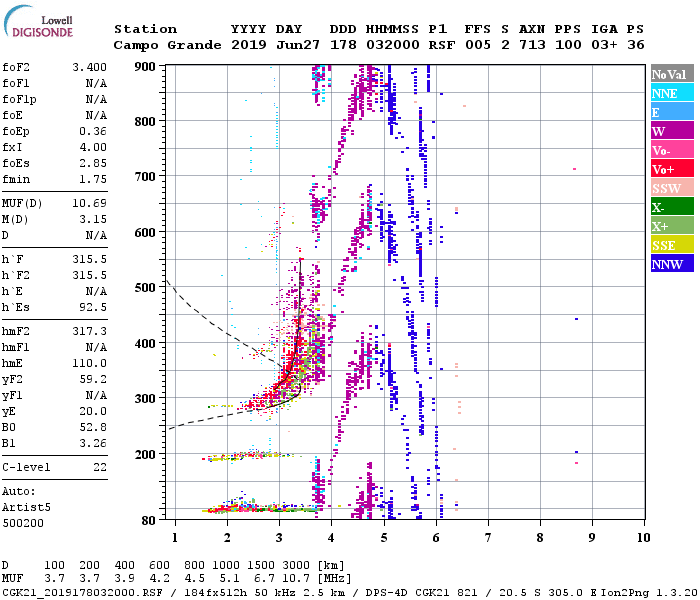Viewport: 700px width, 600px height.
Task: Click the Station name Campo Grande
Action: click(167, 45)
